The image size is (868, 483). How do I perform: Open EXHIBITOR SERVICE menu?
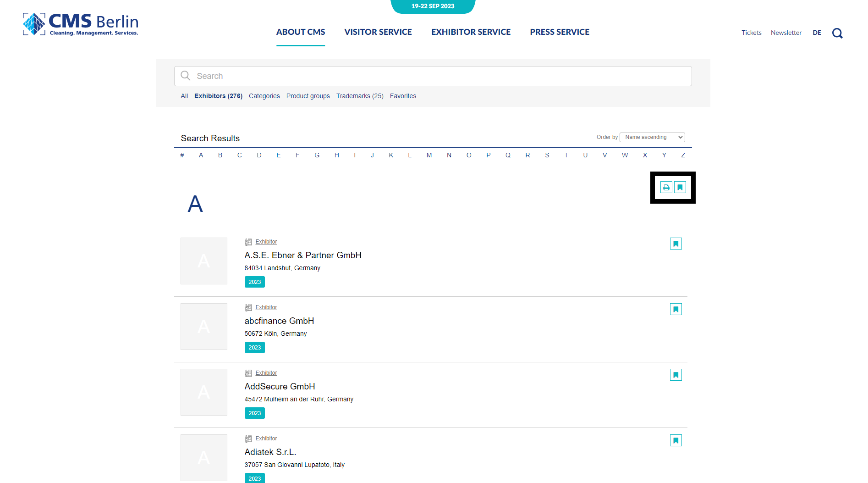(x=471, y=32)
